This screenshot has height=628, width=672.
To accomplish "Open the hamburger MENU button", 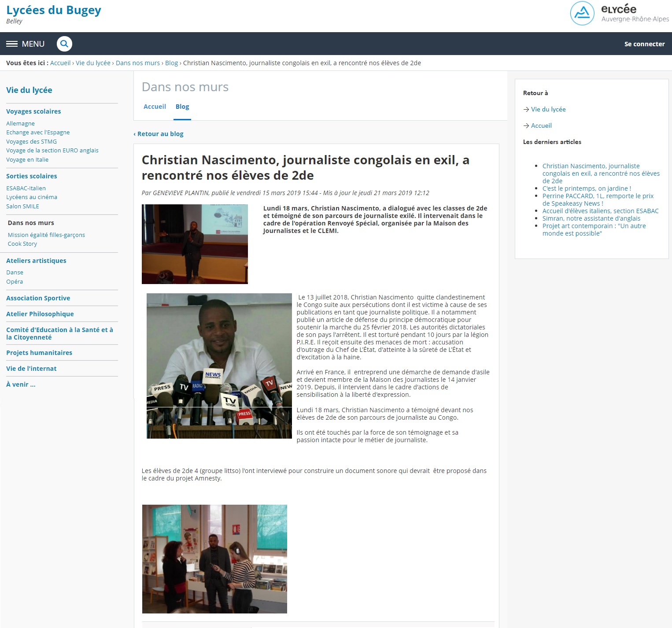I will click(x=25, y=44).
